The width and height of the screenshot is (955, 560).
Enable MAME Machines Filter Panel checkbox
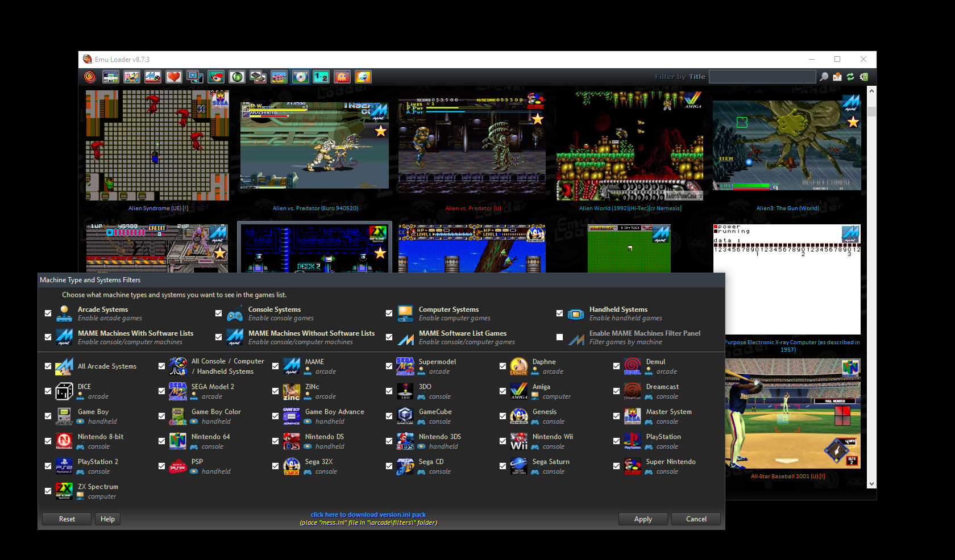click(559, 337)
